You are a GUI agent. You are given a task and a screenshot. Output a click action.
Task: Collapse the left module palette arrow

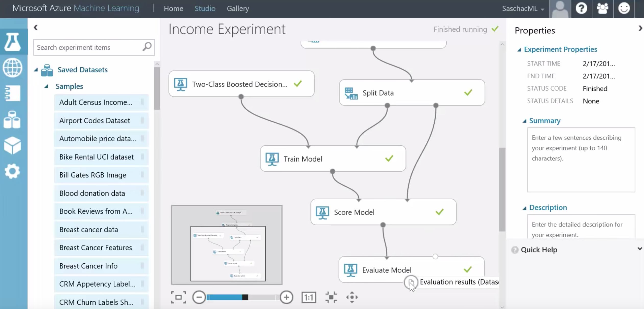click(36, 27)
